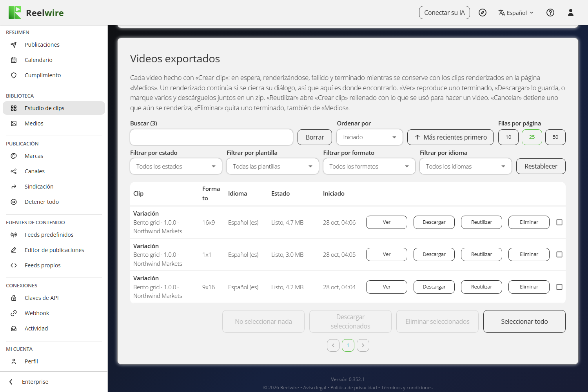
Task: Open the help question mark icon
Action: 550,13
